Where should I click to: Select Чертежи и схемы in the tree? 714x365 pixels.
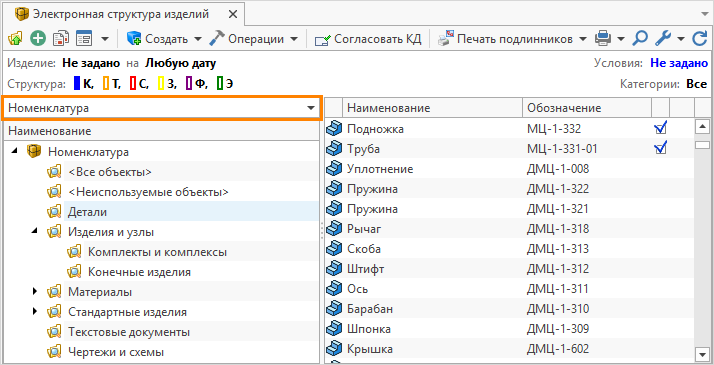(x=116, y=352)
